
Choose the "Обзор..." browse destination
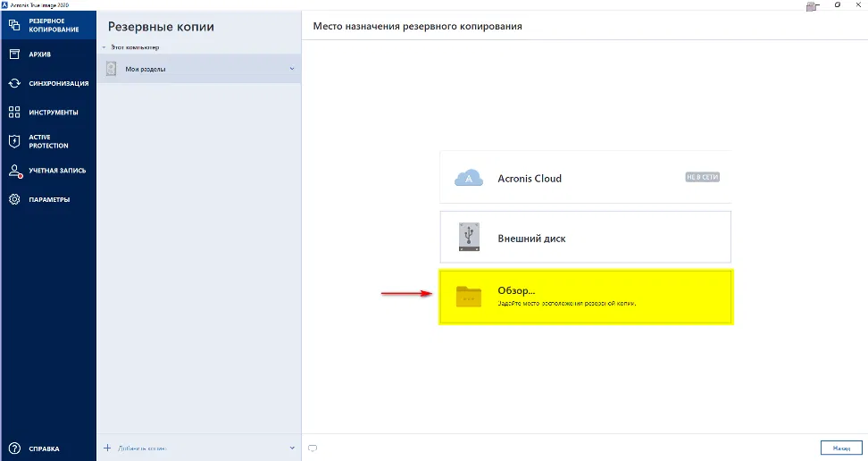pyautogui.click(x=585, y=297)
